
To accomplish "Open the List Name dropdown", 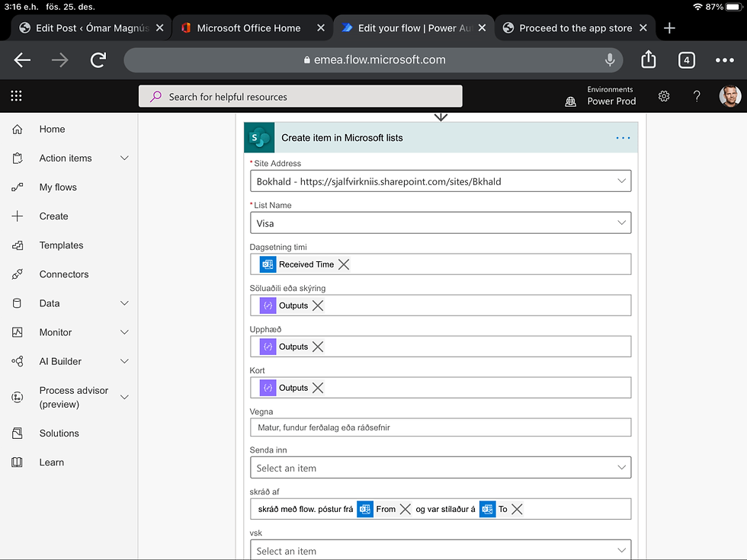I will [441, 222].
